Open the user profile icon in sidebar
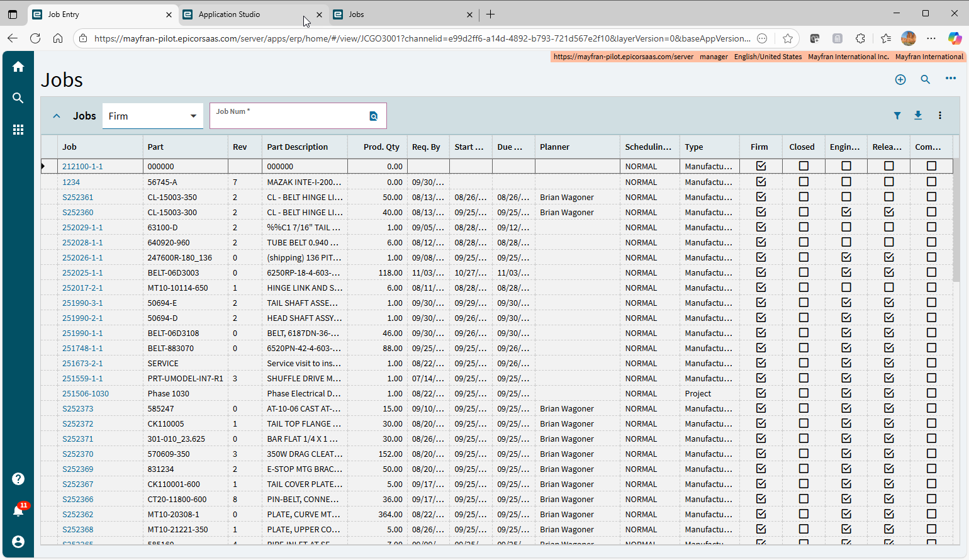This screenshot has height=560, width=969. point(18,542)
